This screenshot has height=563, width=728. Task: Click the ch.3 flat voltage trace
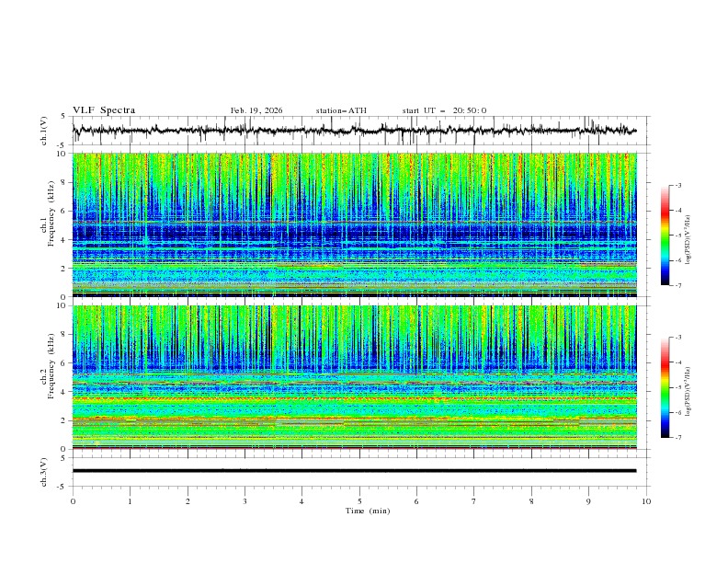pos(354,471)
